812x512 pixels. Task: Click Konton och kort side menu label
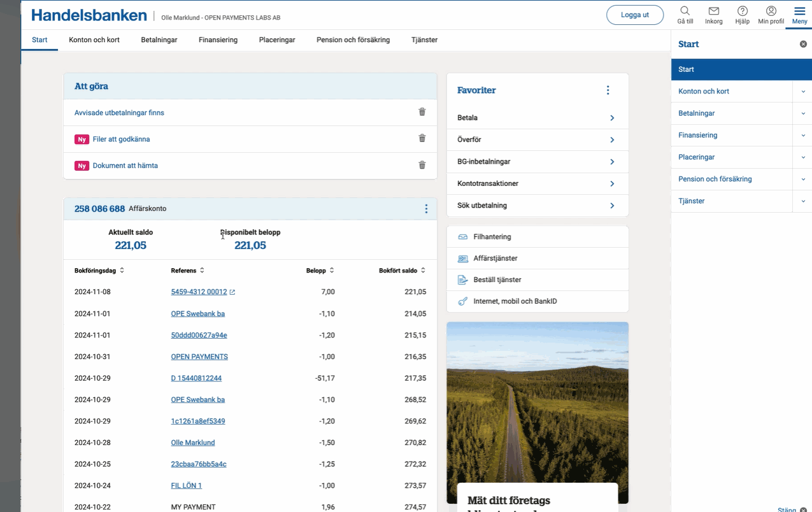click(704, 92)
